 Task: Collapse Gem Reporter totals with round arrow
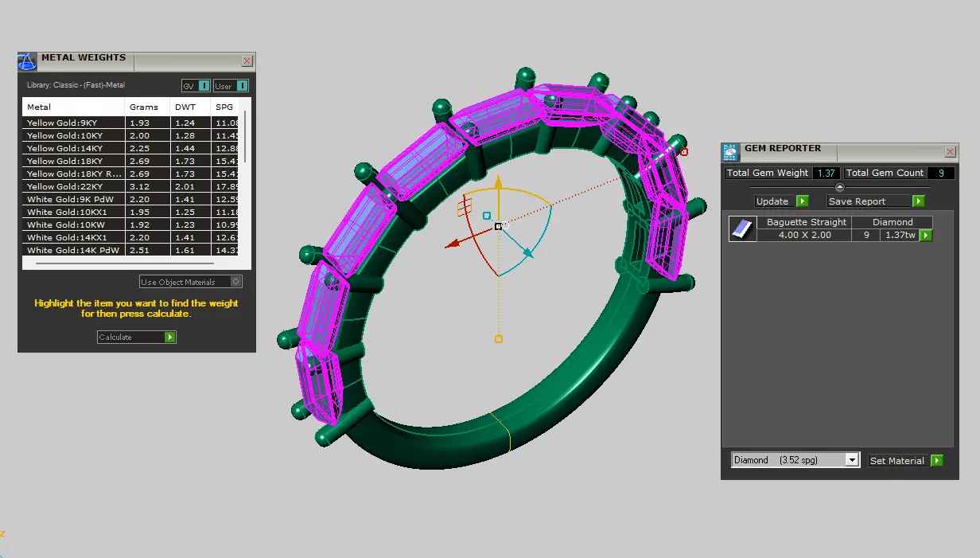pos(839,187)
